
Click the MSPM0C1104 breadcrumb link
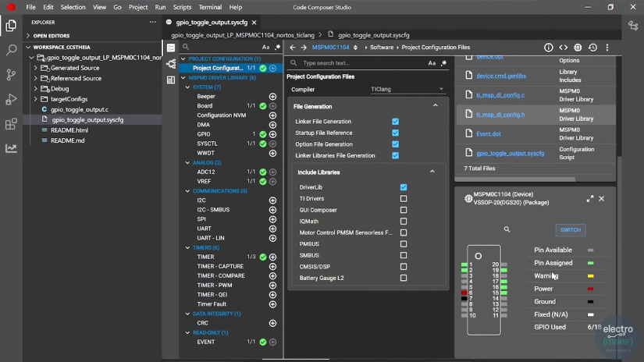pos(330,47)
